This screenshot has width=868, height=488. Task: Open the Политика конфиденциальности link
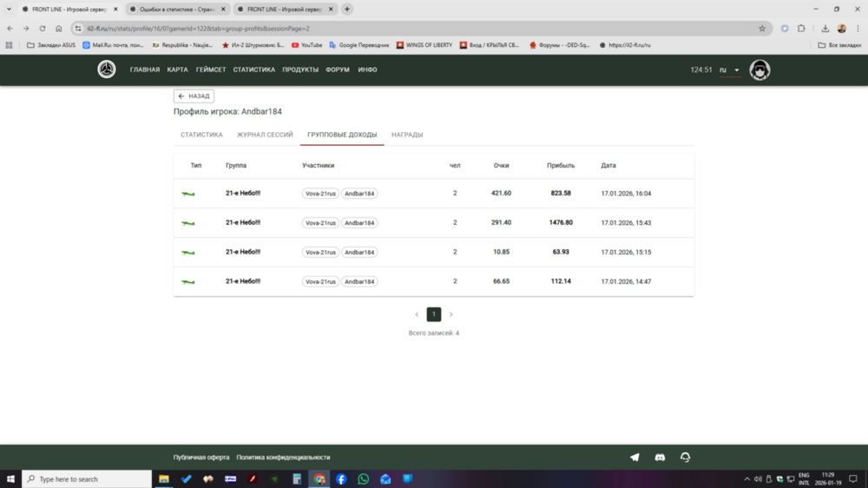[283, 458]
